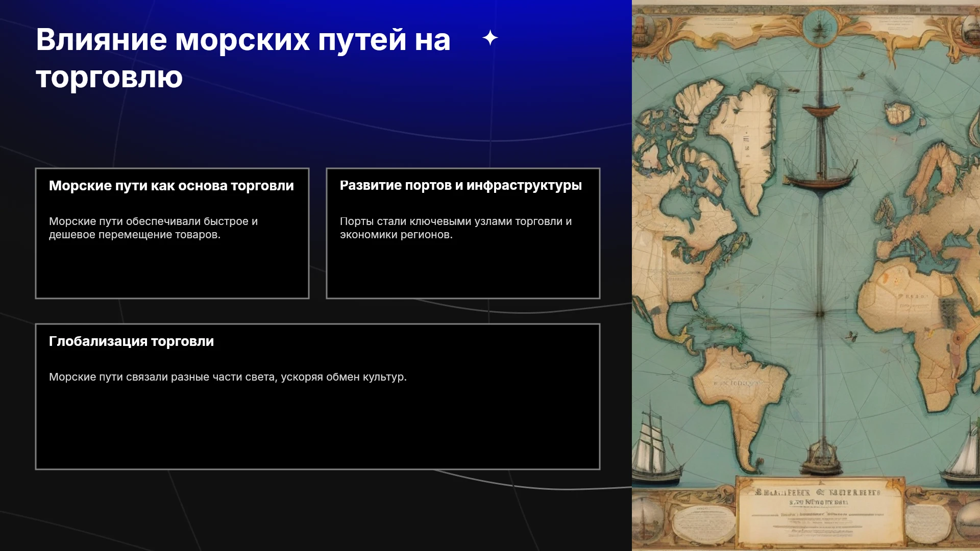Click the sparkle star icon near title
The width and height of the screenshot is (980, 551).
click(490, 38)
